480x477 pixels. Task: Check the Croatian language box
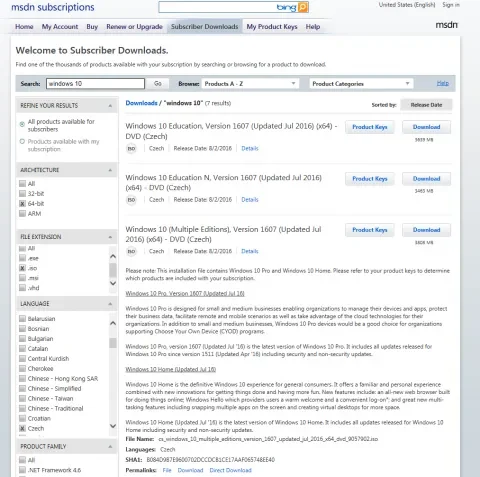(x=22, y=418)
